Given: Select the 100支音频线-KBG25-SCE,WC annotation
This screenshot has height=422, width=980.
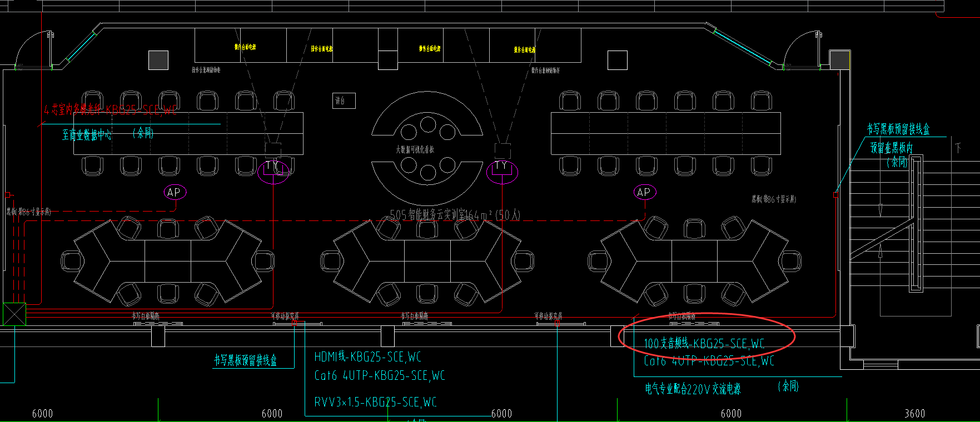Looking at the screenshot, I should (704, 343).
